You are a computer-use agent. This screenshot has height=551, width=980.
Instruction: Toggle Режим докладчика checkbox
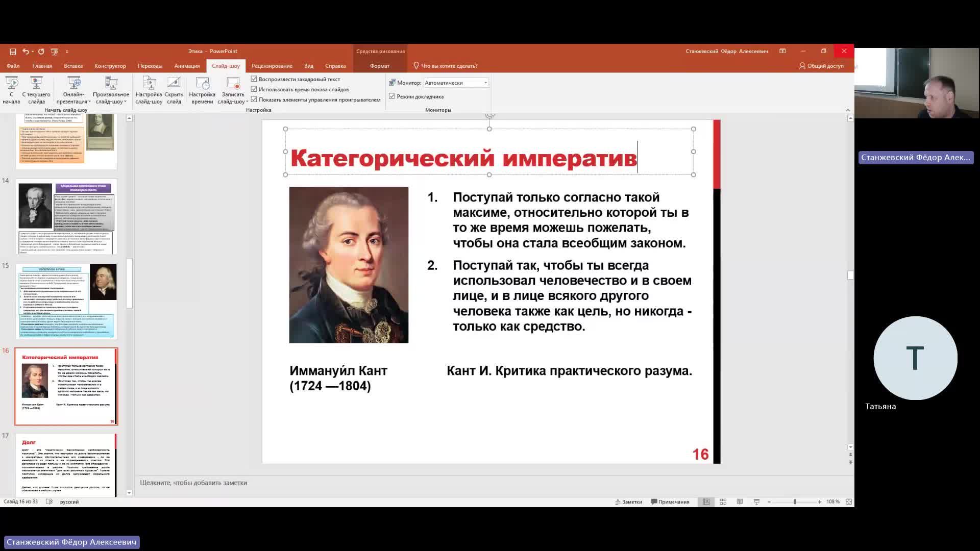[x=392, y=96]
